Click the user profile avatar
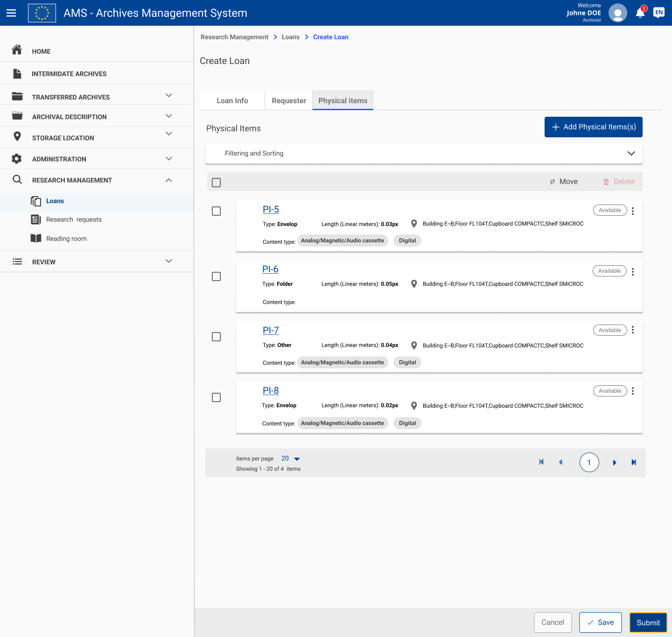This screenshot has width=672, height=637. [617, 13]
